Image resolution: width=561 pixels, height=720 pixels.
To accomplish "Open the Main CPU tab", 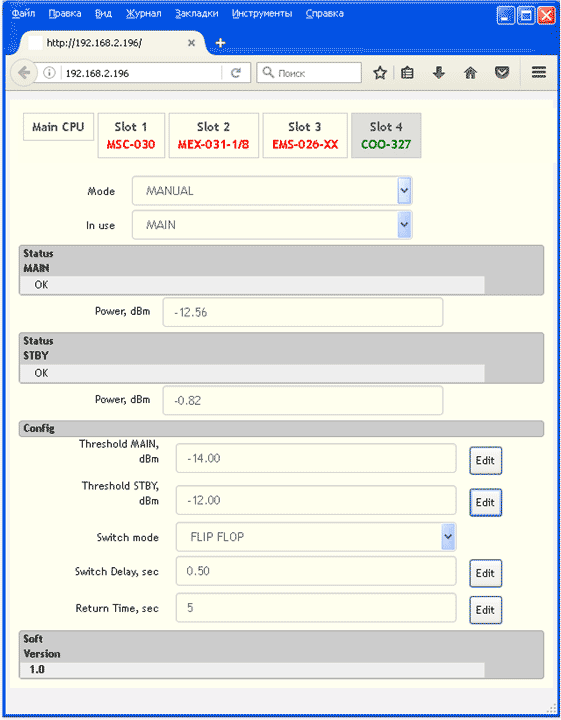I will [58, 127].
